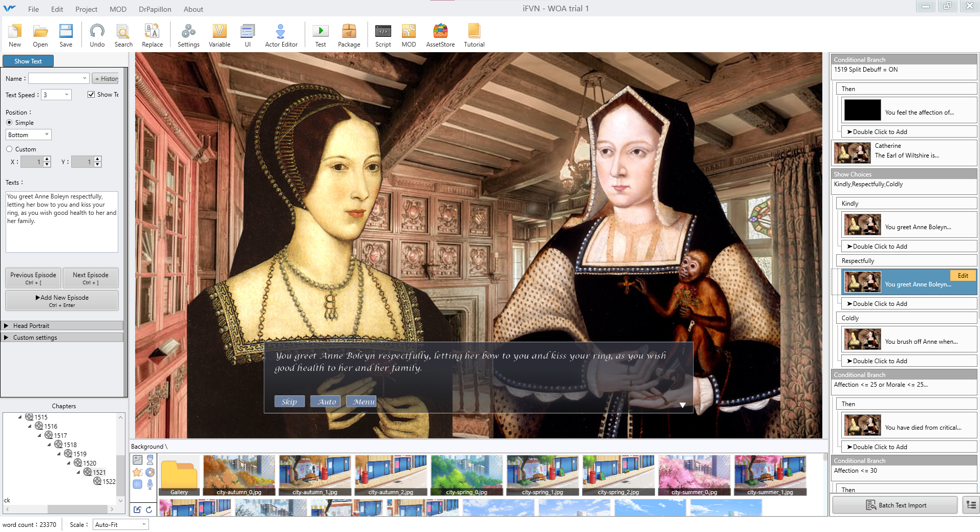This screenshot has height=532, width=980.
Task: Save the project using Save icon
Action: pyautogui.click(x=66, y=36)
